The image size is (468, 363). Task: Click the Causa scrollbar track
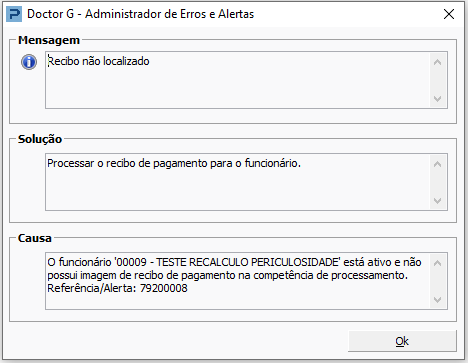pyautogui.click(x=438, y=281)
